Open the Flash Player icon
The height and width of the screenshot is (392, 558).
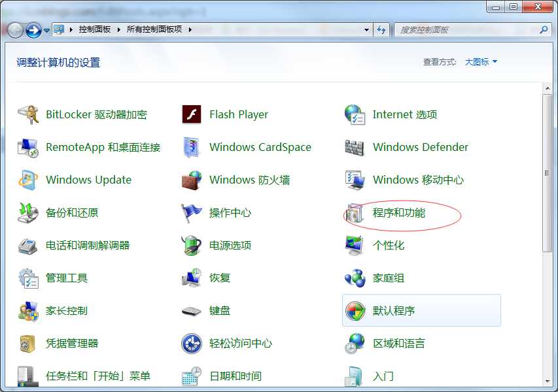[x=192, y=114]
